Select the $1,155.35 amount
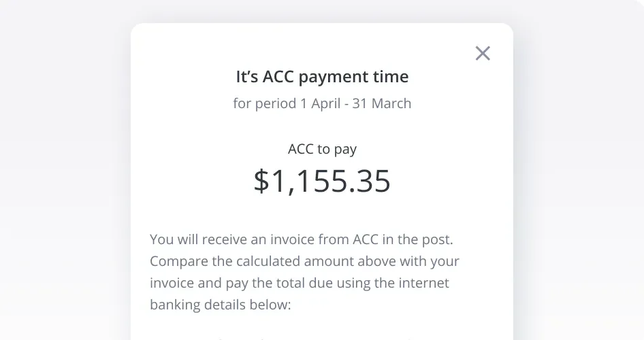The width and height of the screenshot is (644, 340). click(x=322, y=181)
